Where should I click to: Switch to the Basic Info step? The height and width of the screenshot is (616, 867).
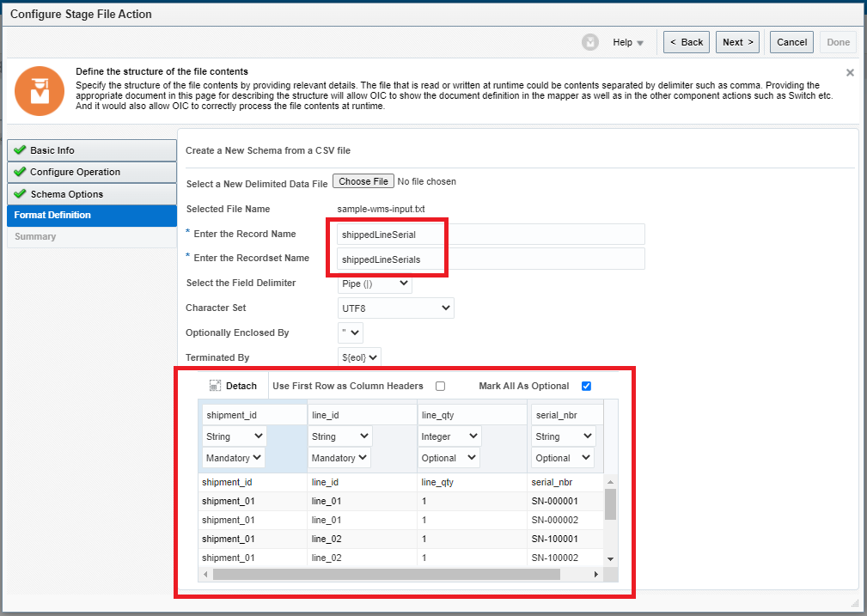pyautogui.click(x=92, y=150)
